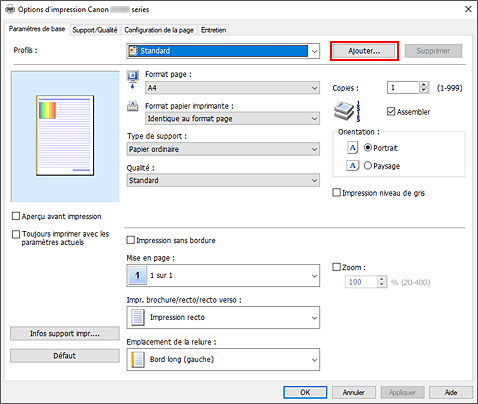Open the Mise en page dropdown
The width and height of the screenshot is (478, 404).
(223, 275)
